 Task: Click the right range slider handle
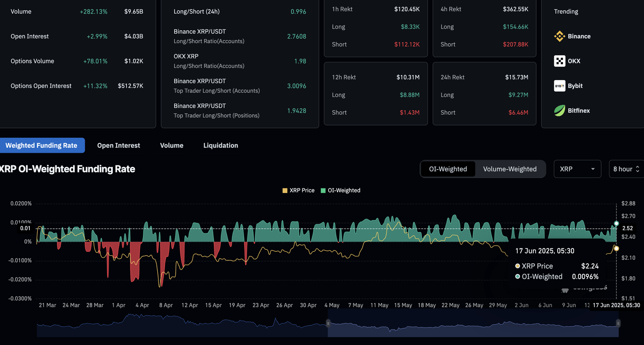click(618, 323)
